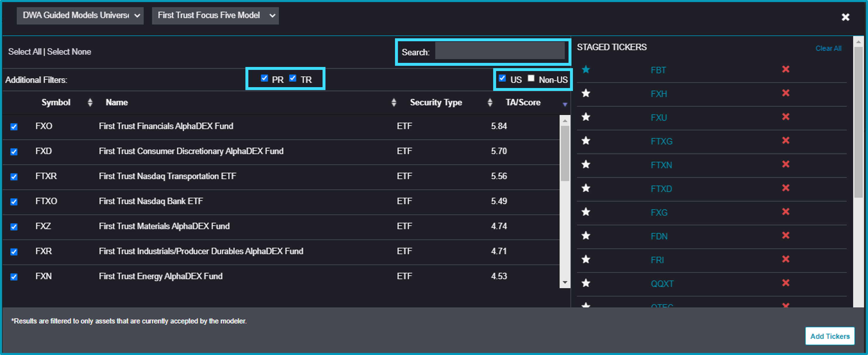Image resolution: width=868 pixels, height=355 pixels.
Task: Select First Trust Nasdaq Bank ETF name
Action: coord(151,201)
